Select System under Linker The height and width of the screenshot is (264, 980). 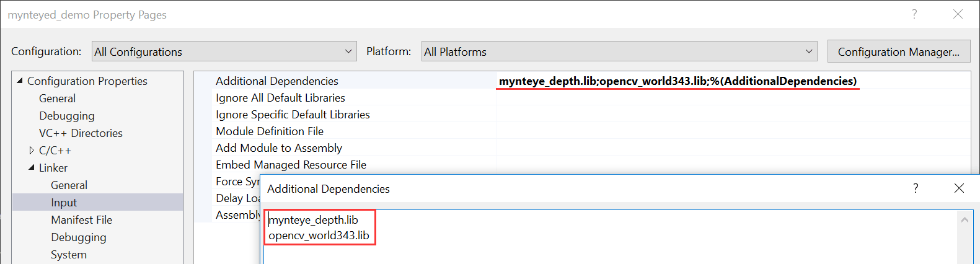point(69,255)
